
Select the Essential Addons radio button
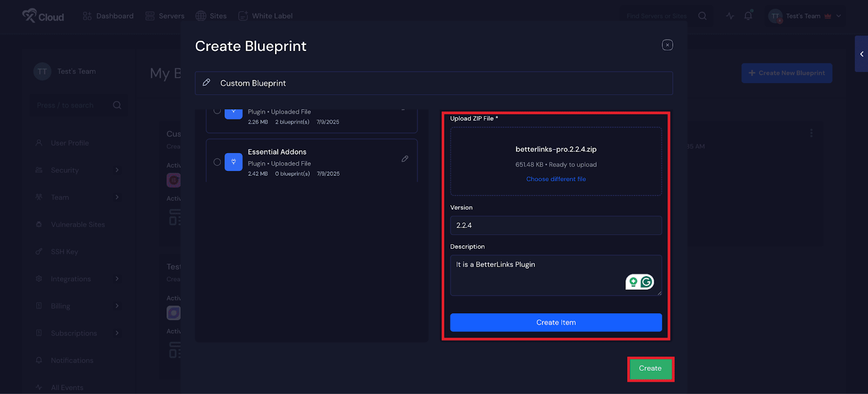coord(217,162)
